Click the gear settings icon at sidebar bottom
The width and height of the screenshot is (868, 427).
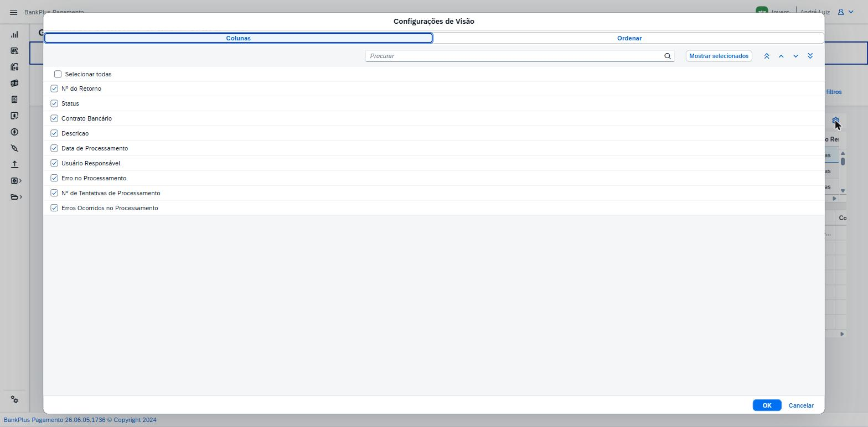tap(14, 400)
